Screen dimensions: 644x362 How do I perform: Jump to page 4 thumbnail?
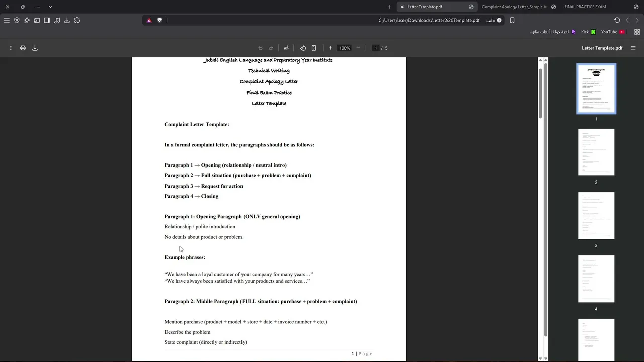(596, 279)
